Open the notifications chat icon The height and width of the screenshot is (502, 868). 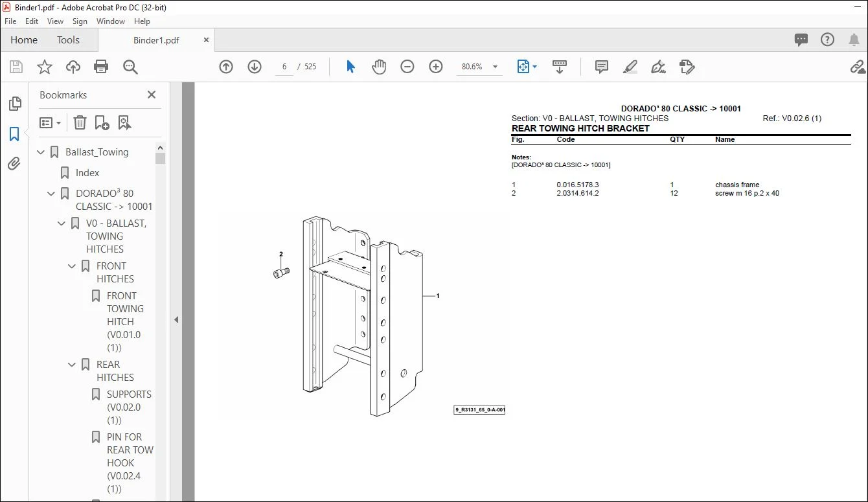[x=801, y=40]
